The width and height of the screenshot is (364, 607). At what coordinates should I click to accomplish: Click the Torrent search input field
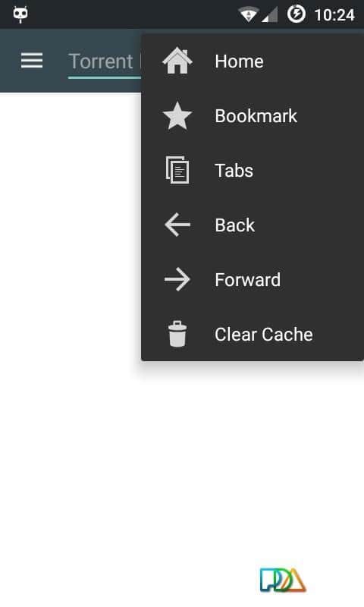105,64
